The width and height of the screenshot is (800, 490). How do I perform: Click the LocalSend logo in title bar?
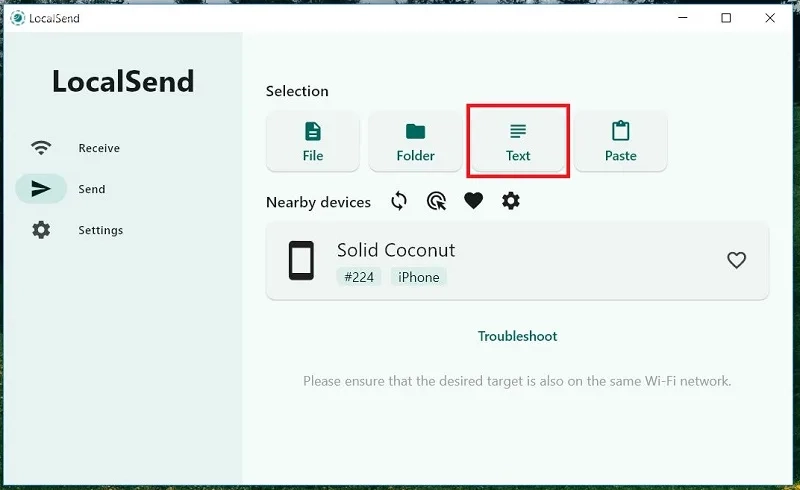tap(18, 18)
